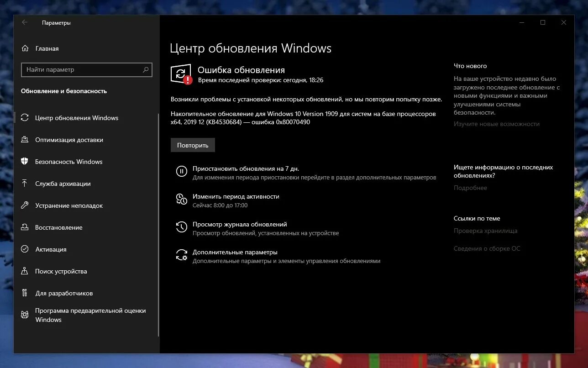The height and width of the screenshot is (368, 588).
Task: Click the home icon next to Главная
Action: (x=25, y=48)
